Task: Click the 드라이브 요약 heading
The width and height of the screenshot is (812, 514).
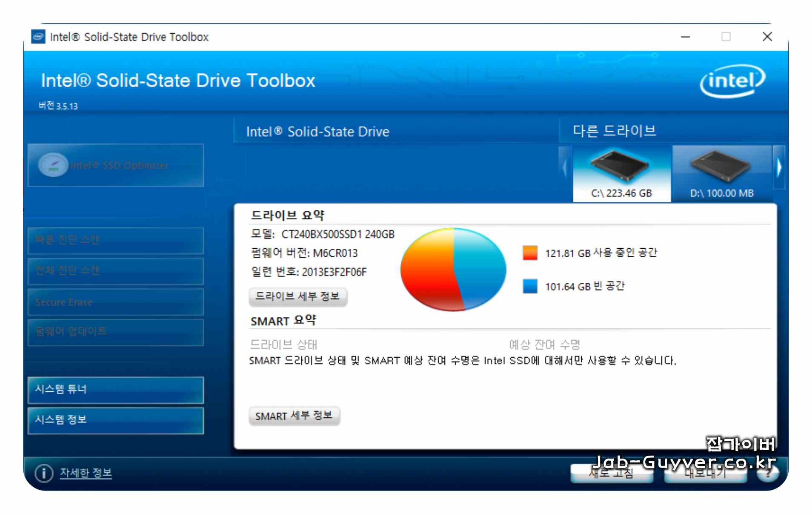Action: (287, 215)
